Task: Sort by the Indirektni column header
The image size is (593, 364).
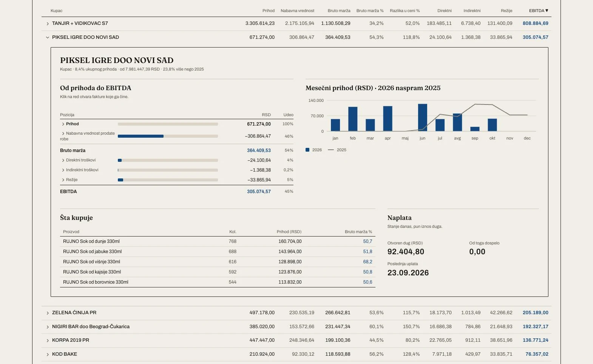Action: pos(472,11)
